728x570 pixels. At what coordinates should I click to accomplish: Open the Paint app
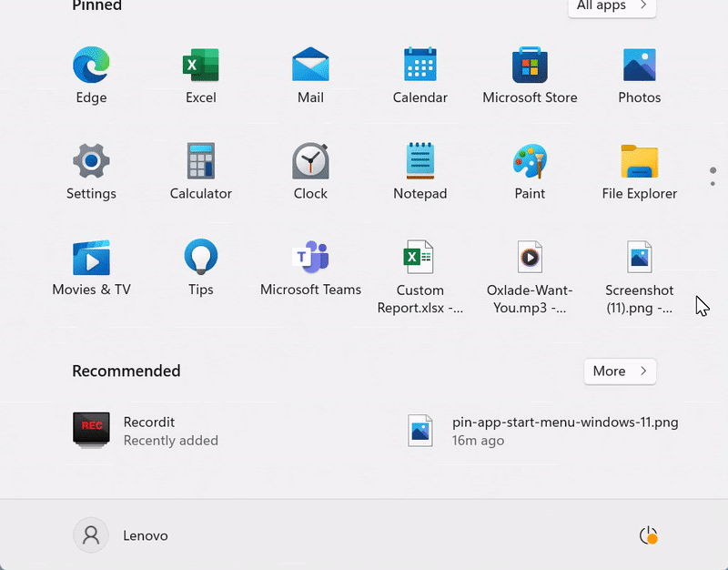point(530,171)
